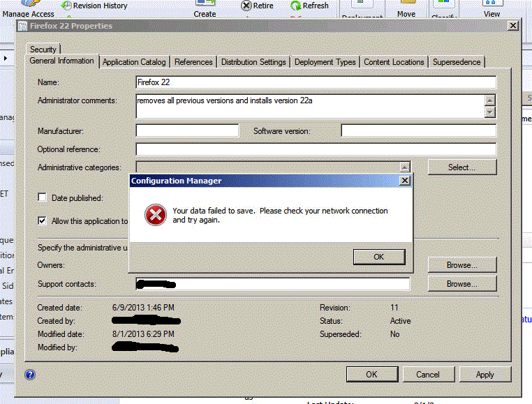Viewport: 532px width, 404px height.
Task: Click Browse next to Owners
Action: 462,265
